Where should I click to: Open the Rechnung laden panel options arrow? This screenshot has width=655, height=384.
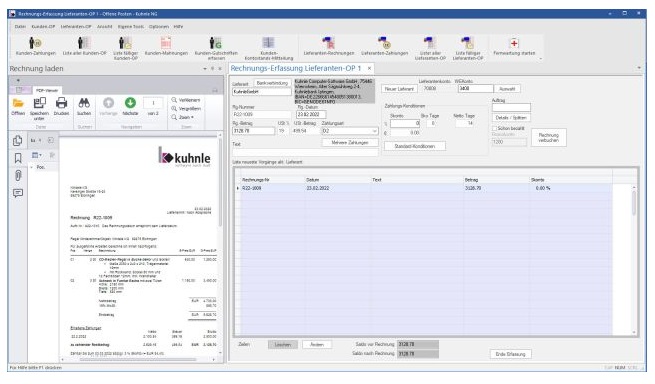click(205, 69)
